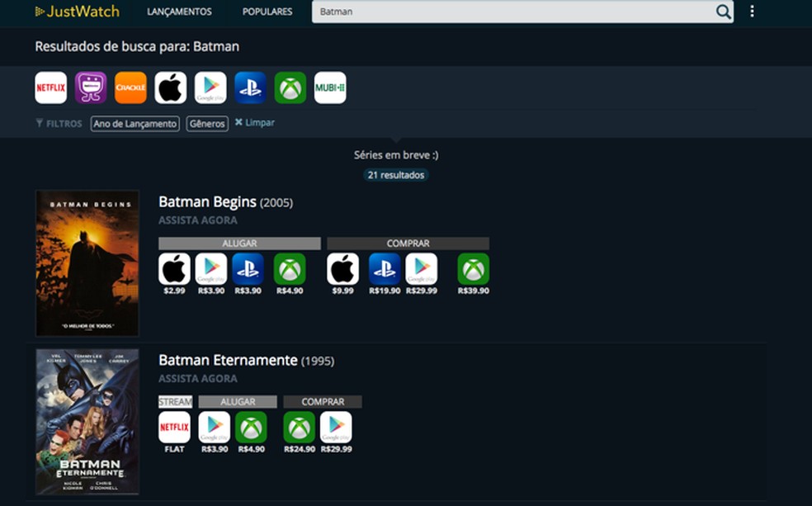The image size is (812, 506).
Task: Clear filters with Limpar
Action: pos(255,123)
